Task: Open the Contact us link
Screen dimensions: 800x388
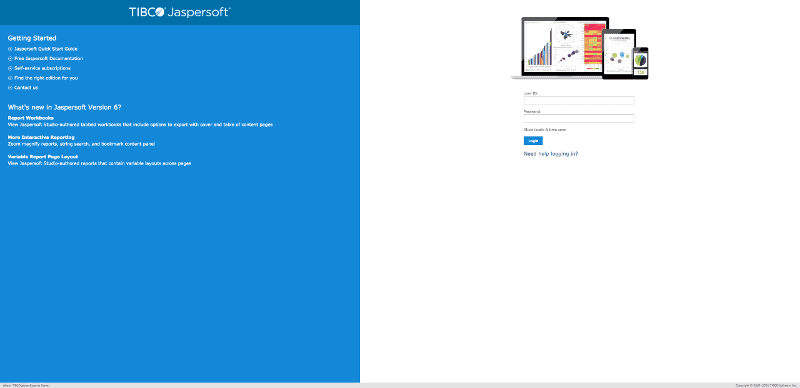Action: point(26,88)
